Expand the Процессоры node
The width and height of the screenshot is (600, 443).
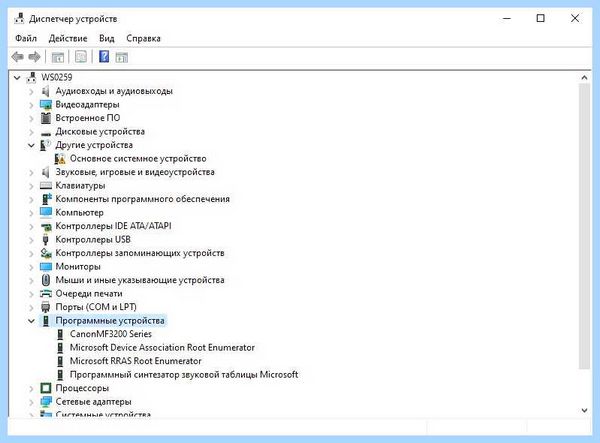tap(31, 388)
